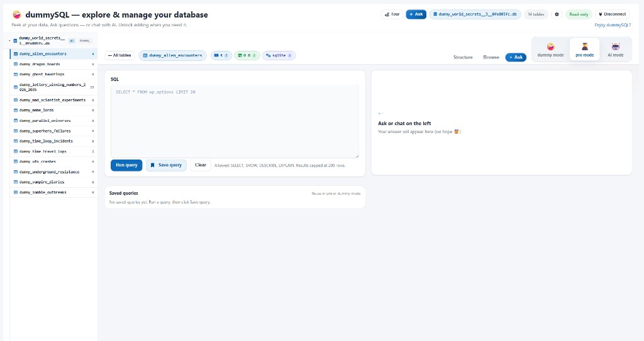Collapse the dummy_world_secrets database tree

(10, 41)
